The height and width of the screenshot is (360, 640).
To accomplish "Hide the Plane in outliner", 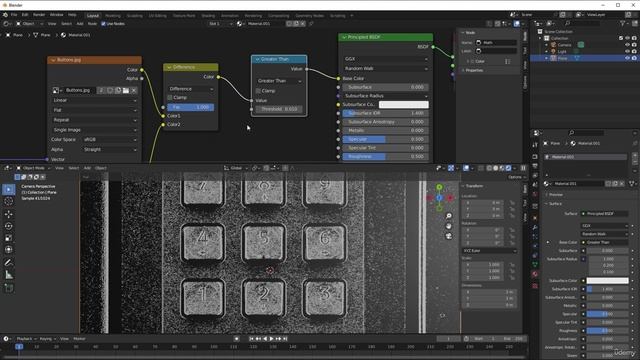I will coord(627,58).
